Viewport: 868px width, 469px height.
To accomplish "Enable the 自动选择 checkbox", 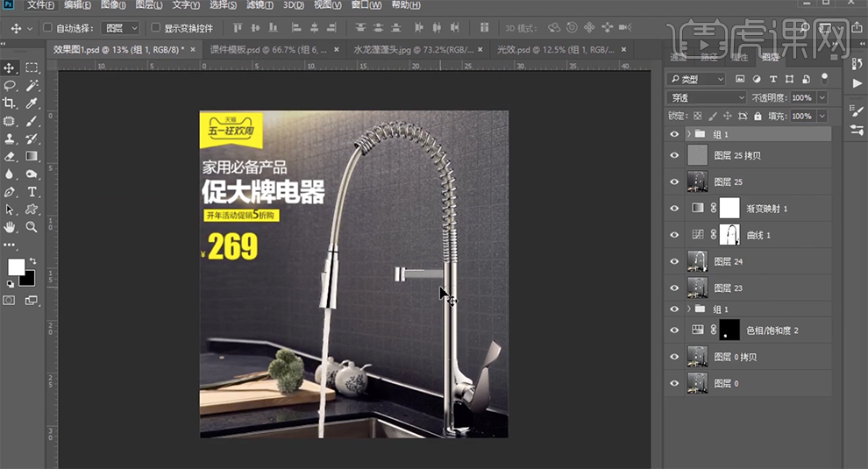I will click(47, 27).
